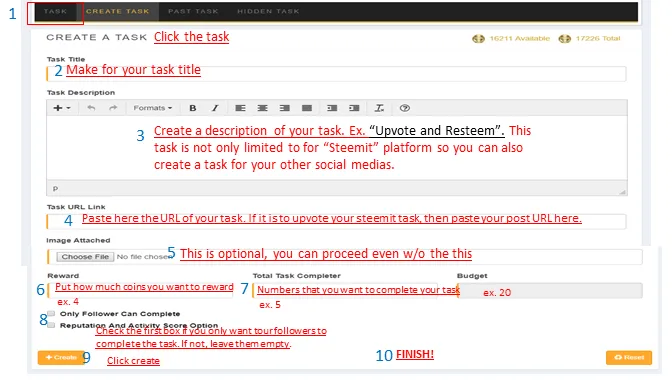Switch to the Create Task tab
The image size is (672, 384).
(117, 12)
